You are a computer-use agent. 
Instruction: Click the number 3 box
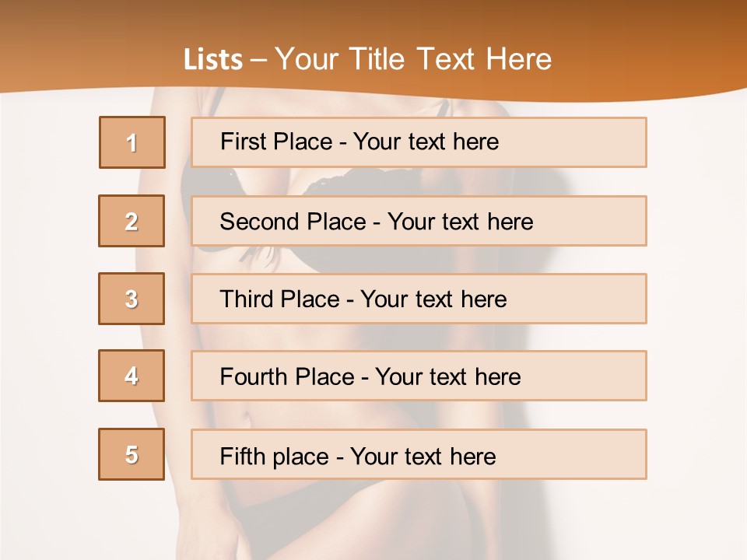coord(132,299)
